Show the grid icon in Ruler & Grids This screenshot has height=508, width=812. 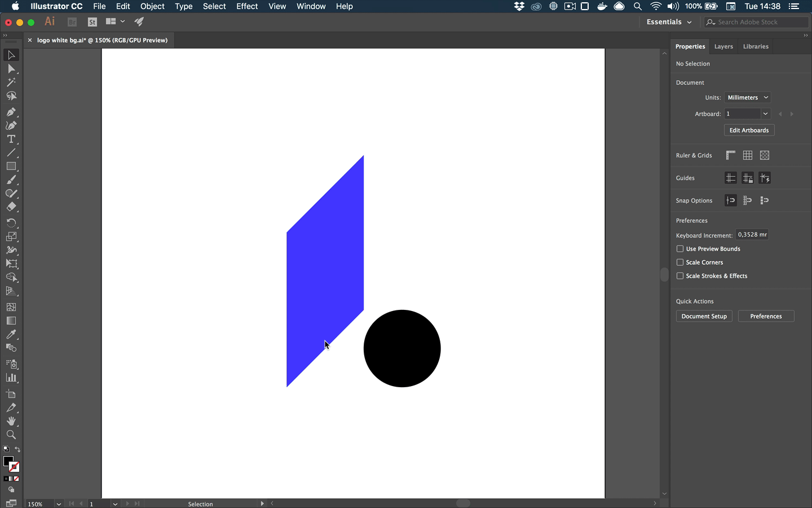coord(748,155)
